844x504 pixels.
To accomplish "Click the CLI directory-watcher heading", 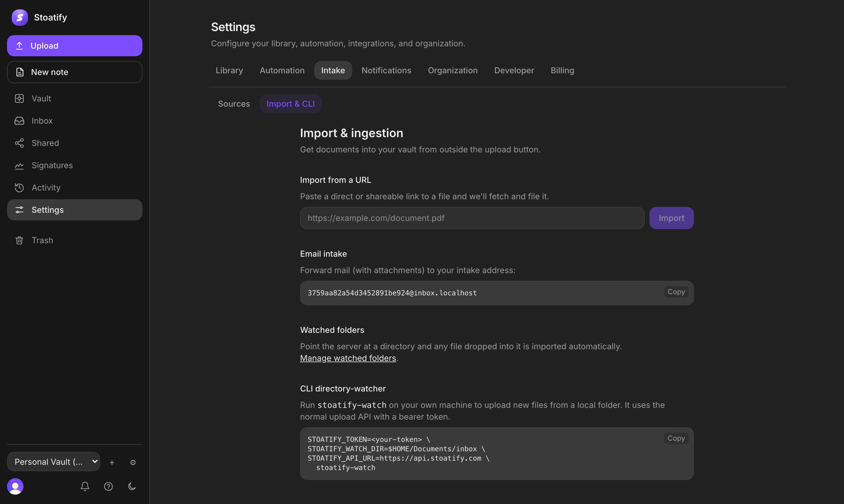I will click(x=343, y=389).
